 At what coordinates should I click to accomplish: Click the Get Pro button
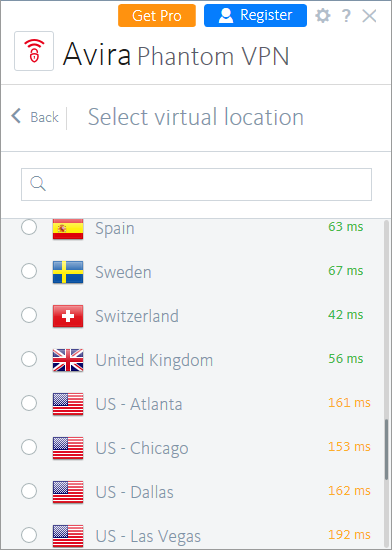coord(157,15)
